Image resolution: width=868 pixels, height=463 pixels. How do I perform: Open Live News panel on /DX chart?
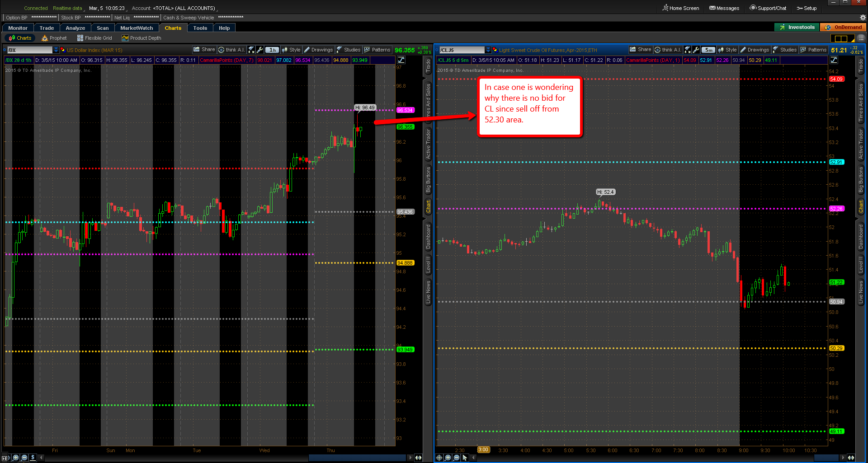pyautogui.click(x=428, y=292)
